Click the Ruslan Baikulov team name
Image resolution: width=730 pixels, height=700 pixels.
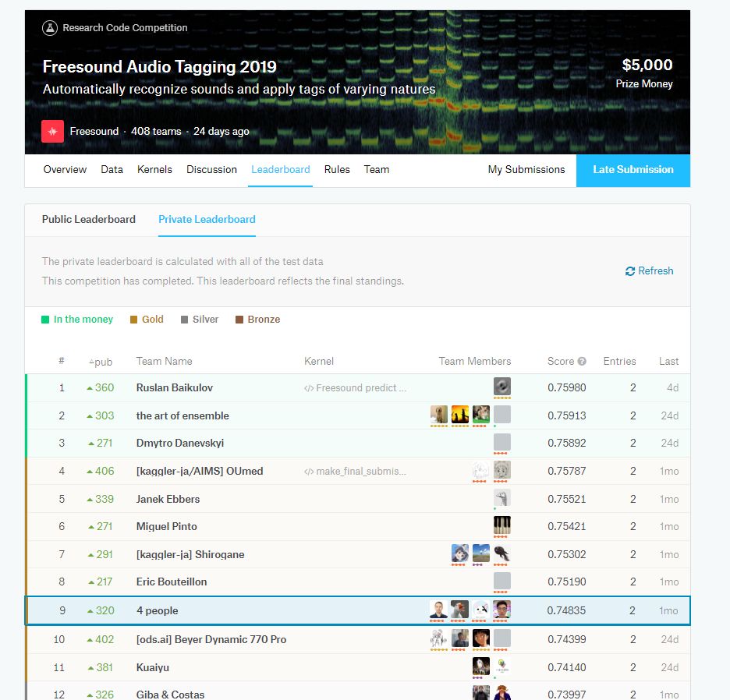(x=175, y=387)
